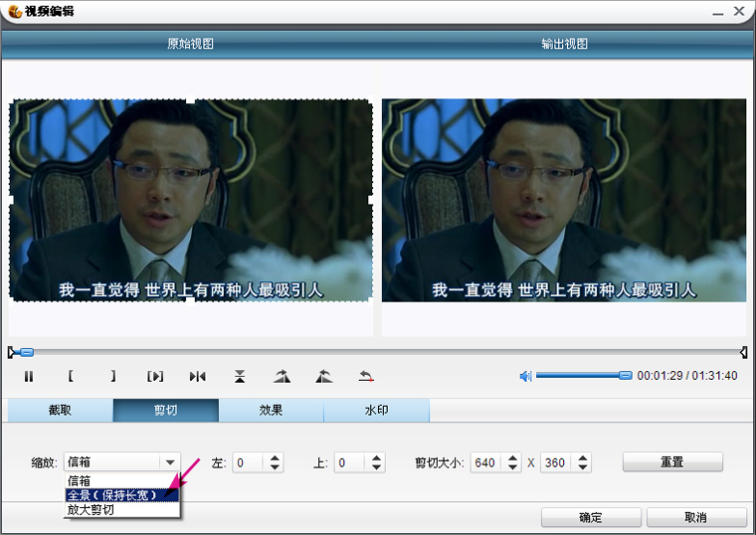This screenshot has width=756, height=535.
Task: Confirm with the 确定 button
Action: (x=591, y=517)
